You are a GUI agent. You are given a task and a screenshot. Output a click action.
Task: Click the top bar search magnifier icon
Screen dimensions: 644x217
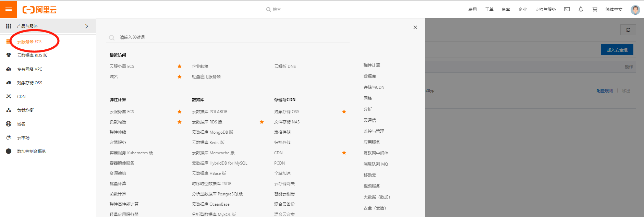point(268,10)
